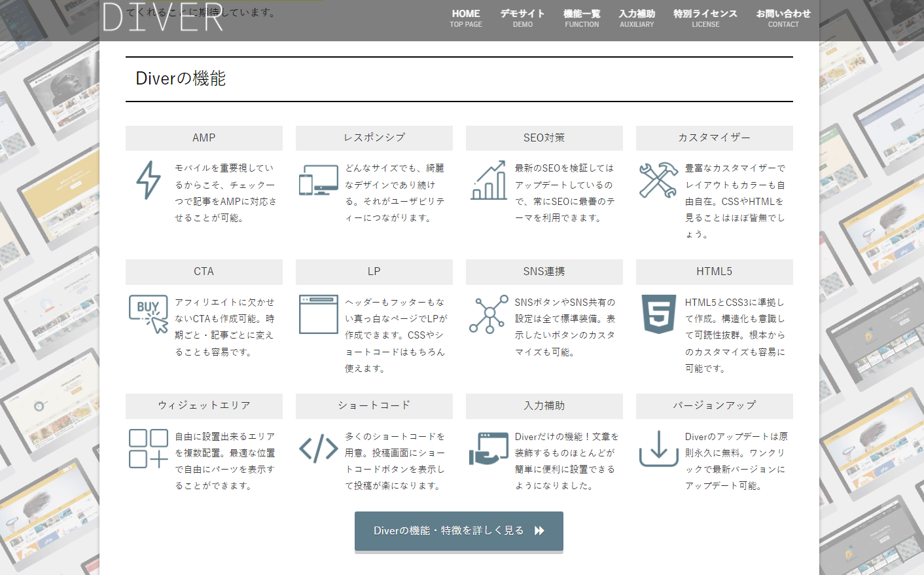The width and height of the screenshot is (924, 575).
Task: Click the shortcode angle brackets icon
Action: pyautogui.click(x=319, y=449)
